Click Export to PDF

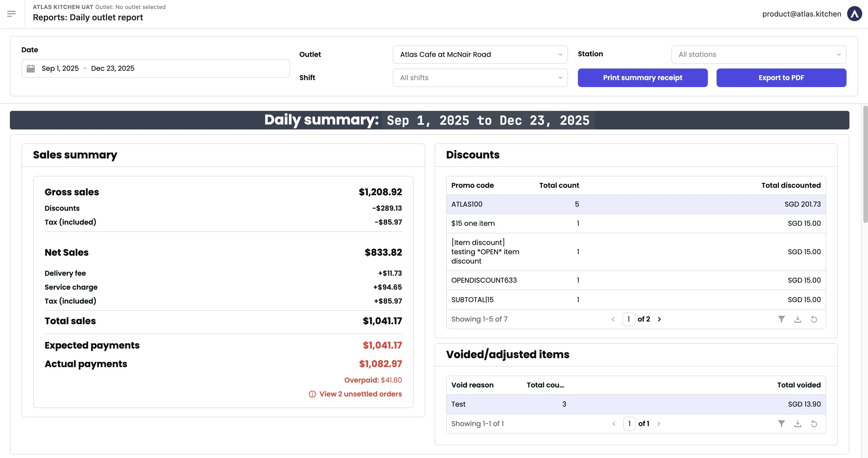click(781, 77)
